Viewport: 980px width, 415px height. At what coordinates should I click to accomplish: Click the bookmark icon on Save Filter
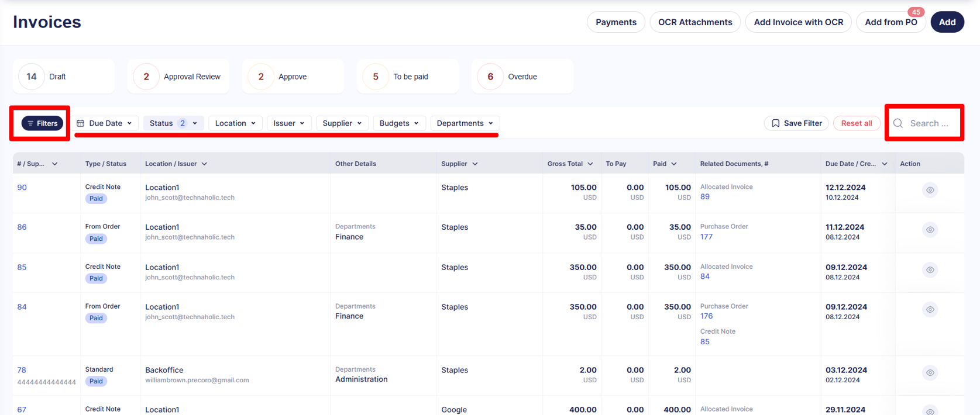coord(775,123)
